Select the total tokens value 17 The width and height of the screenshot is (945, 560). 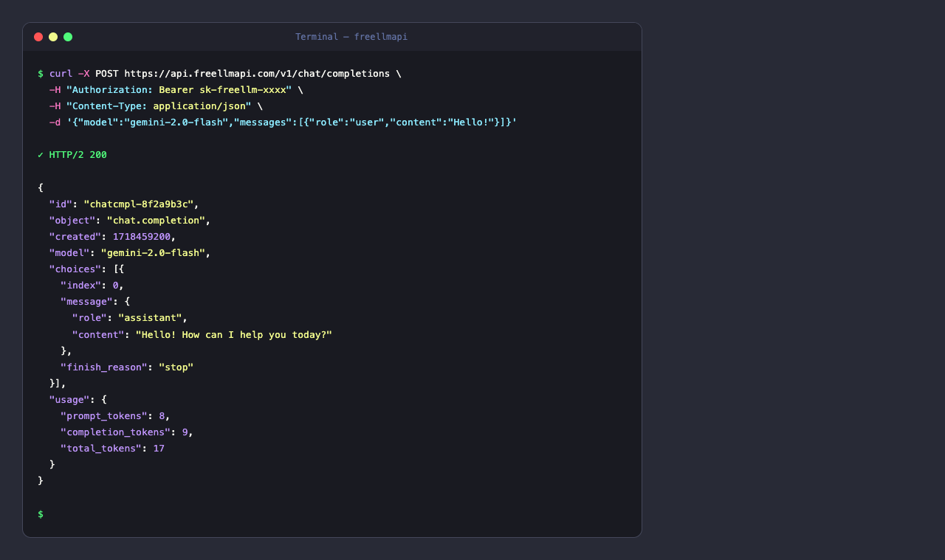pyautogui.click(x=159, y=449)
